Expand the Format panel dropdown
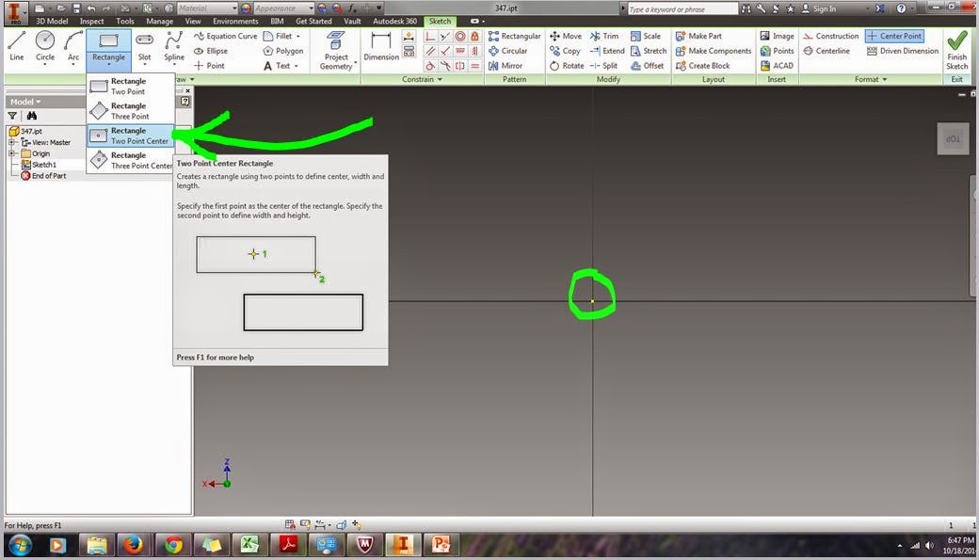This screenshot has height=560, width=979. tap(885, 80)
